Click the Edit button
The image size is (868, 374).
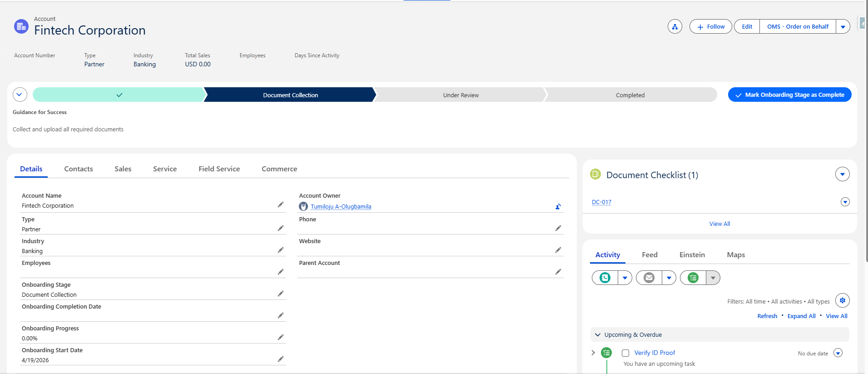[x=747, y=27]
